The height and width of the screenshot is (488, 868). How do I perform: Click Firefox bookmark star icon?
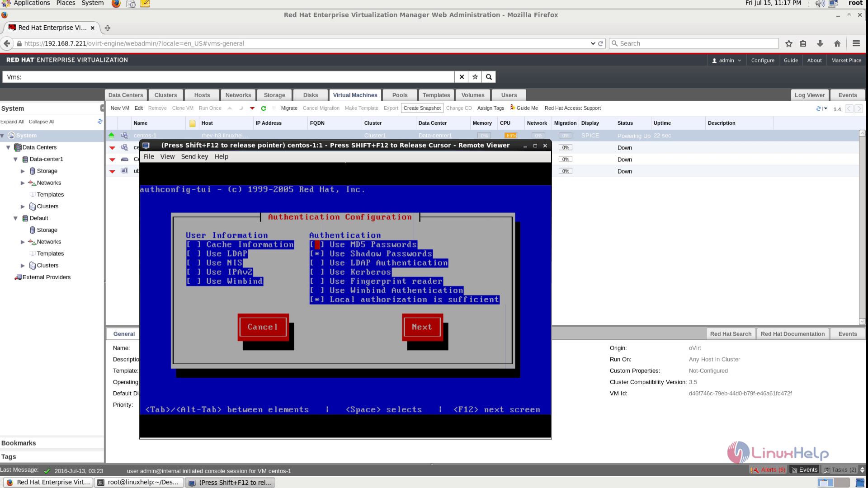pyautogui.click(x=789, y=43)
